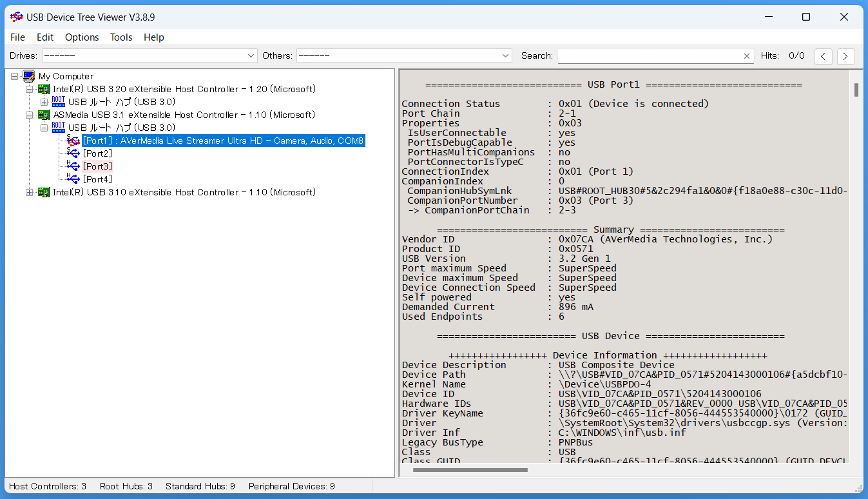Screen dimensions: 868x499
Task: Click the PortConnectorIsTypeC line
Action: (x=488, y=162)
